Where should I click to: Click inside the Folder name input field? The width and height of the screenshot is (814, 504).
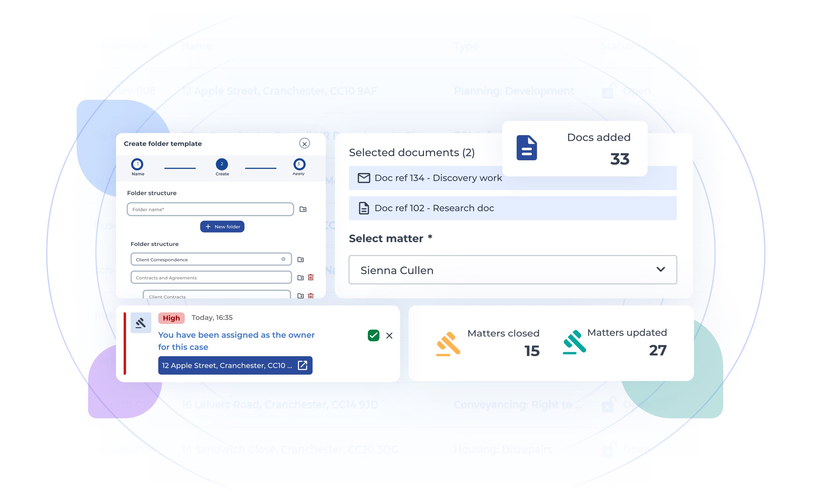[208, 209]
